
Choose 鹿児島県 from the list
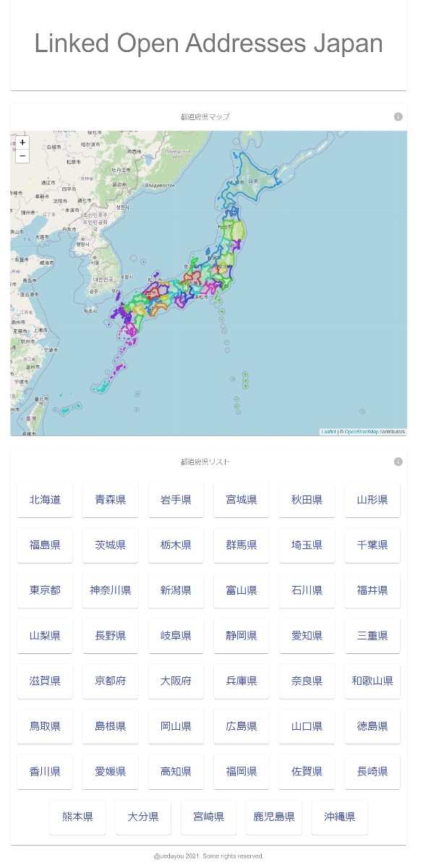point(274,817)
